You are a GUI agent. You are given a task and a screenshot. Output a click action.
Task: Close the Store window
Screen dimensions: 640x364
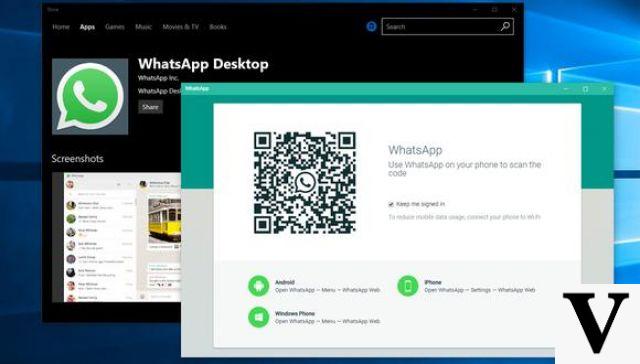[514, 9]
